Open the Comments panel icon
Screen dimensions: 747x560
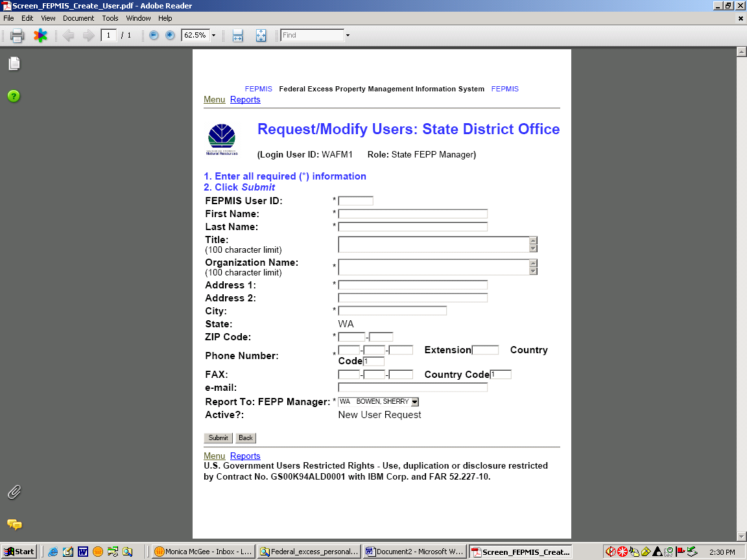14,524
